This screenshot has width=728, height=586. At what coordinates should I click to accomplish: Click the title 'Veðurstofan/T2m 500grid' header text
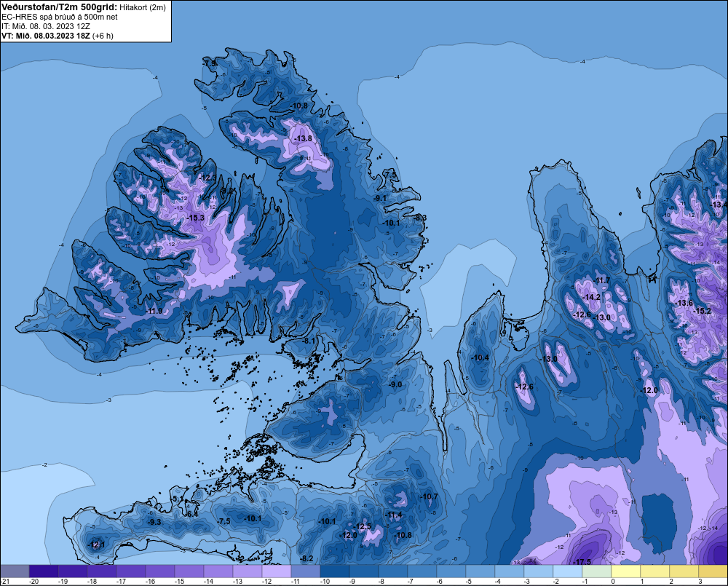[x=60, y=7]
